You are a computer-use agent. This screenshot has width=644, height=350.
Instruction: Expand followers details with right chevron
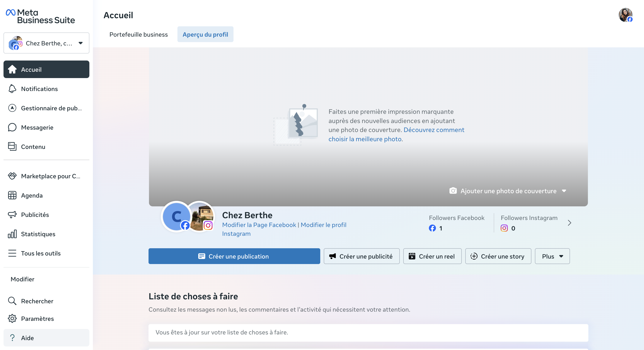coord(569,223)
